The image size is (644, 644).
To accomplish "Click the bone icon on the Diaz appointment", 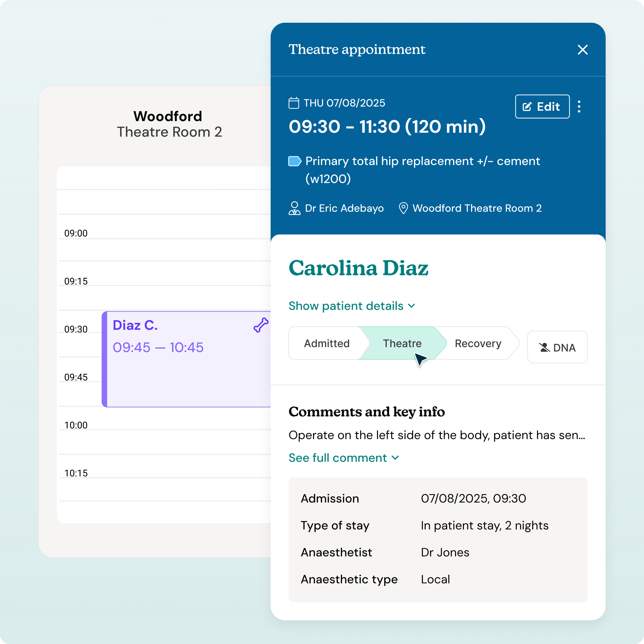I will (x=261, y=325).
